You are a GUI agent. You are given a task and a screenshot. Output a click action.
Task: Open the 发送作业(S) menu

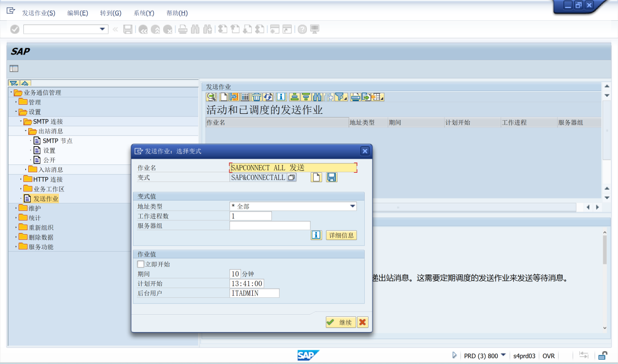[x=39, y=13]
